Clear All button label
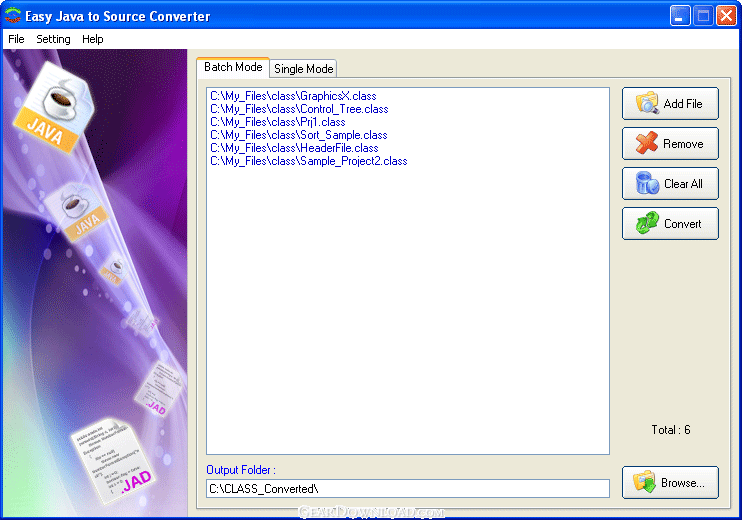742x520 pixels. click(683, 184)
